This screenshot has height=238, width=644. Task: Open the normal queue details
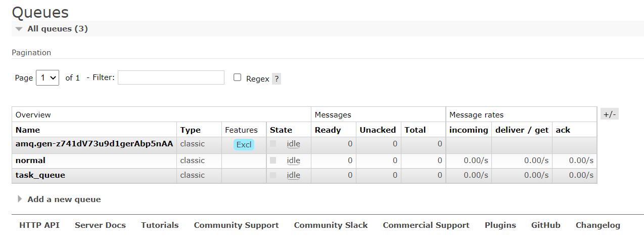pyautogui.click(x=30, y=161)
